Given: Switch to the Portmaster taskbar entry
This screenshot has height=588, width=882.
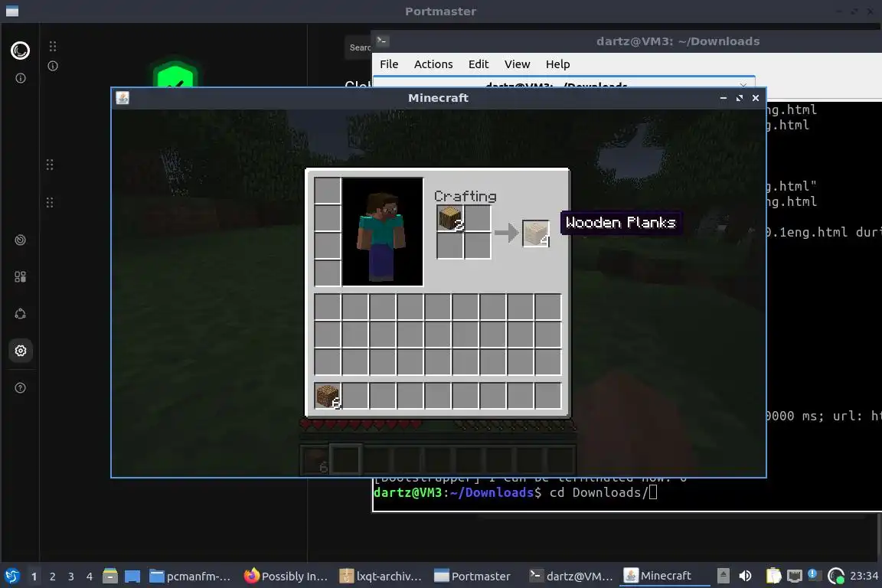Looking at the screenshot, I should coord(473,576).
